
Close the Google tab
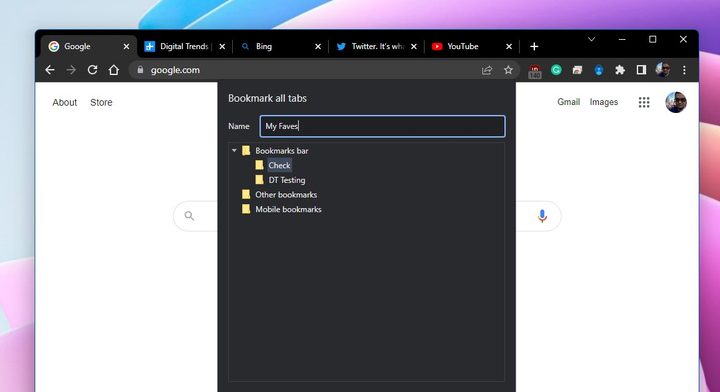(126, 46)
